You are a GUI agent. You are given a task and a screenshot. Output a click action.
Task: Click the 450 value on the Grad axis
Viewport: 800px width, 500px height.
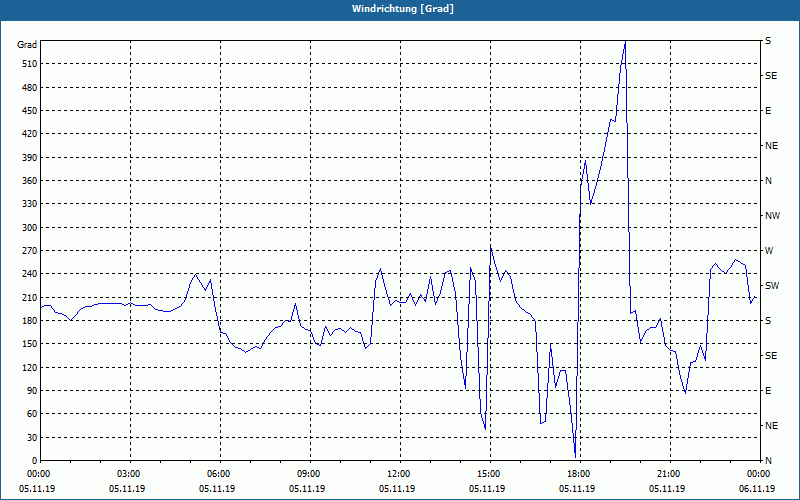click(x=30, y=111)
